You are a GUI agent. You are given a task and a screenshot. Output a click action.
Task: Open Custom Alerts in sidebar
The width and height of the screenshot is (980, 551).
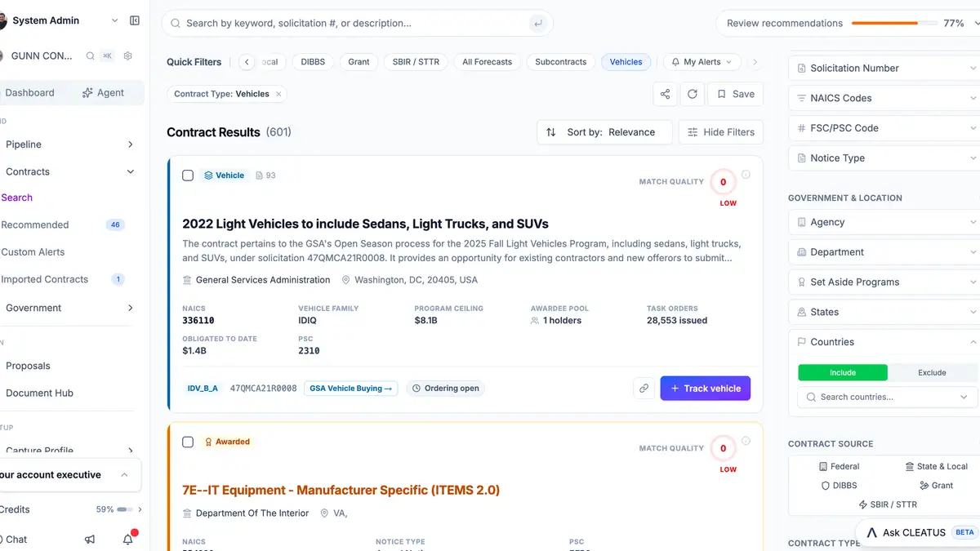pyautogui.click(x=33, y=252)
